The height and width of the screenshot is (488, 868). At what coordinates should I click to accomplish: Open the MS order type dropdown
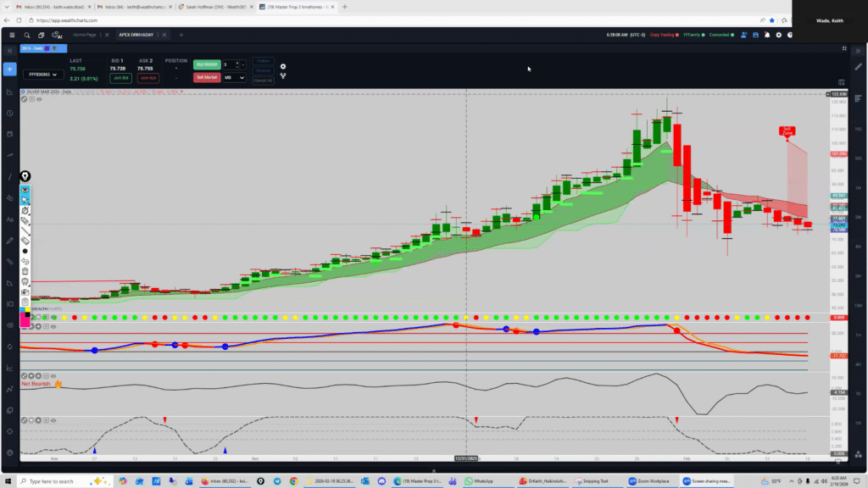(x=234, y=77)
